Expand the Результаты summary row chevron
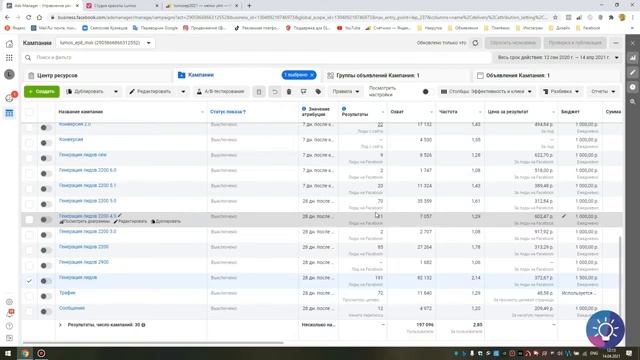 [60, 325]
